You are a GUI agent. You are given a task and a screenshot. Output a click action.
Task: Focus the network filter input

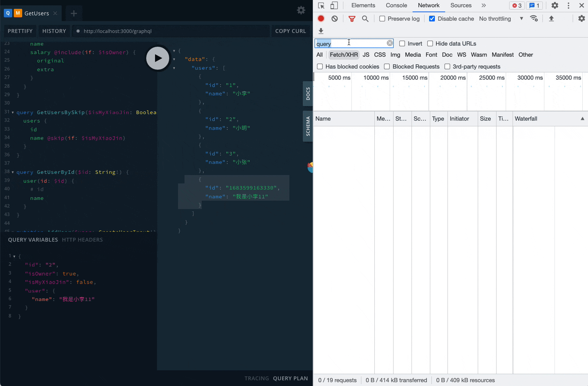click(354, 43)
